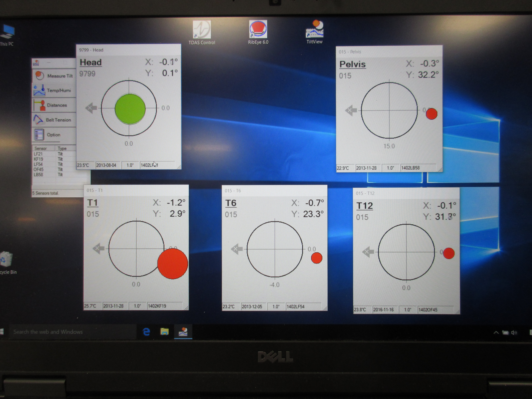
Task: Click serial 1402KF19 in T1 status bar
Action: click(x=165, y=306)
